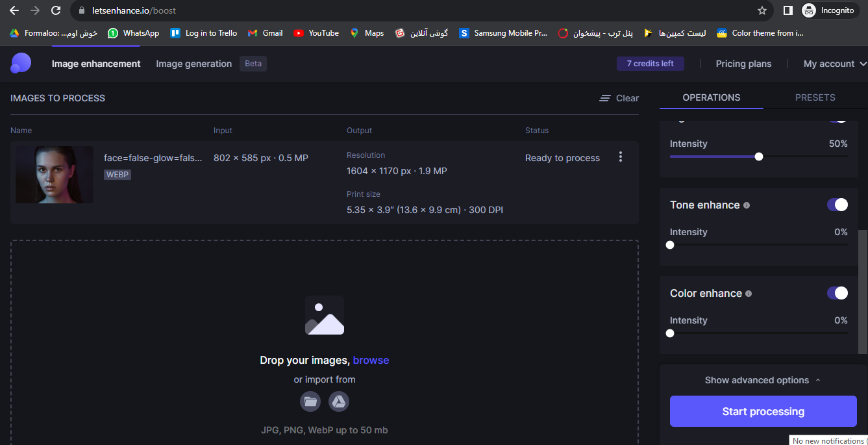This screenshot has height=445, width=868.
Task: Bookmark this page using the star icon
Action: 762,10
